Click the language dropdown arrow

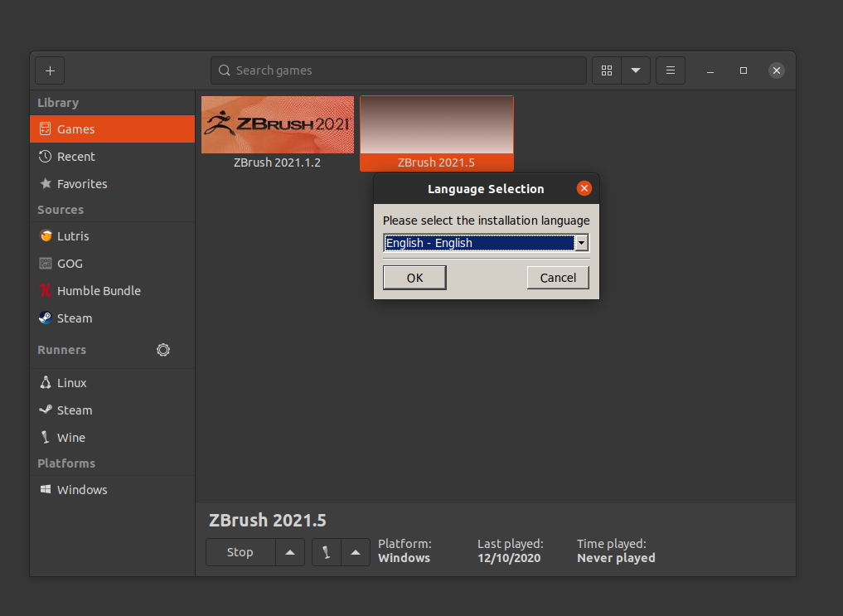581,243
